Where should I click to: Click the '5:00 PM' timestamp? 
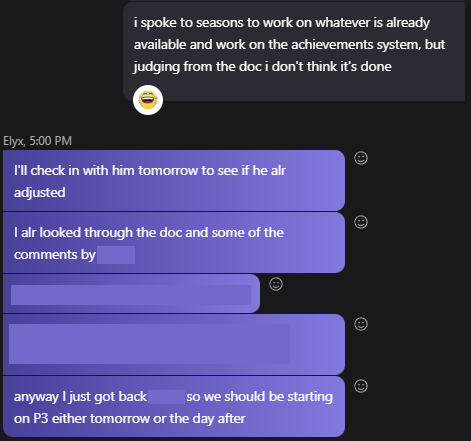(x=51, y=141)
